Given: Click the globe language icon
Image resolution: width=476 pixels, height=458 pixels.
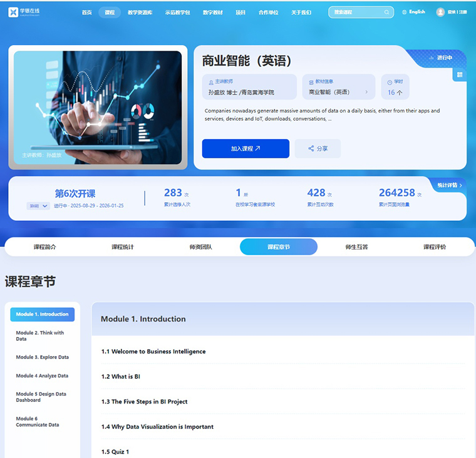Looking at the screenshot, I should tap(405, 12).
